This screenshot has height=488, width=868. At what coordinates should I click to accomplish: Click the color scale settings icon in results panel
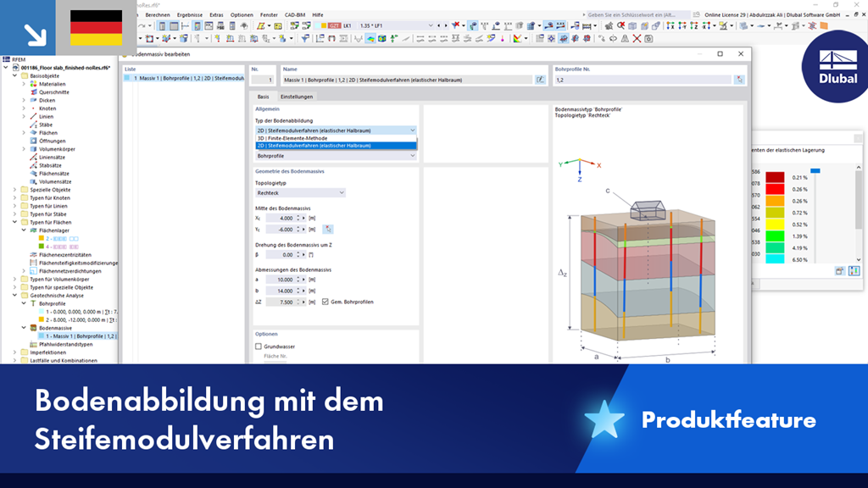854,270
